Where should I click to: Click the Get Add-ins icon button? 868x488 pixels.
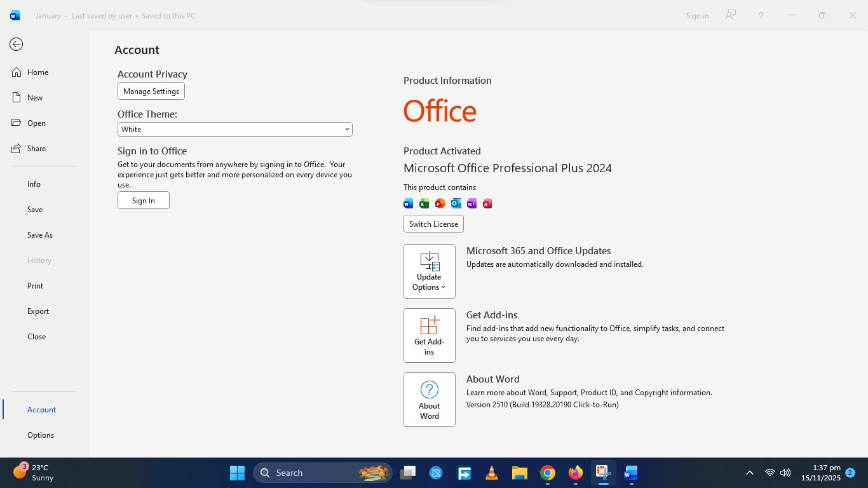click(x=429, y=335)
